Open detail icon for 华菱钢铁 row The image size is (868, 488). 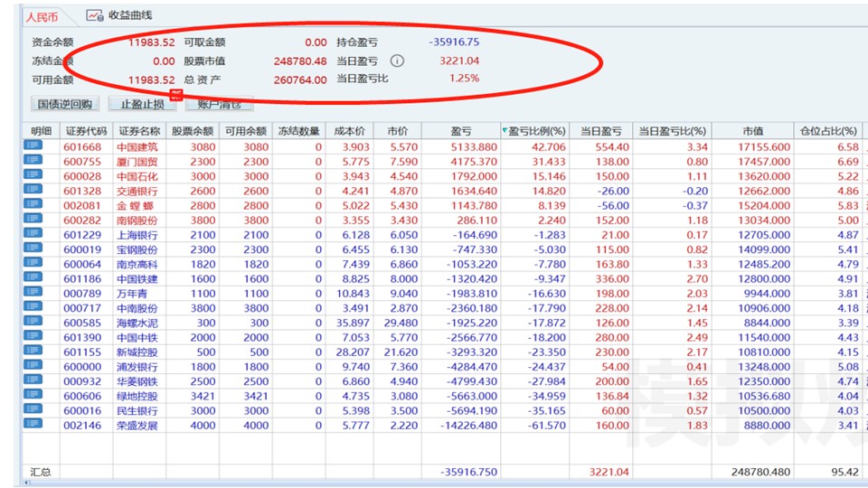coord(33,380)
